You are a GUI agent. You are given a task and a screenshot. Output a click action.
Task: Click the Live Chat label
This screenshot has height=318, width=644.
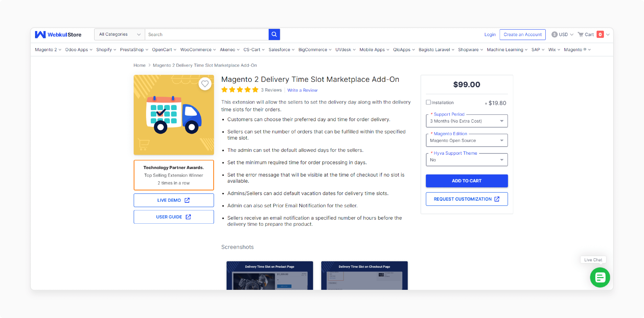pos(593,260)
